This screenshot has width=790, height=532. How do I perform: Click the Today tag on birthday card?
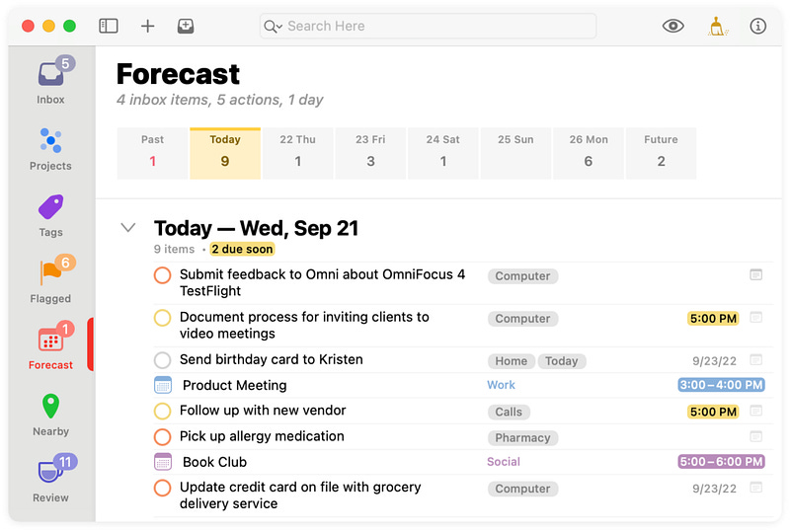(561, 361)
